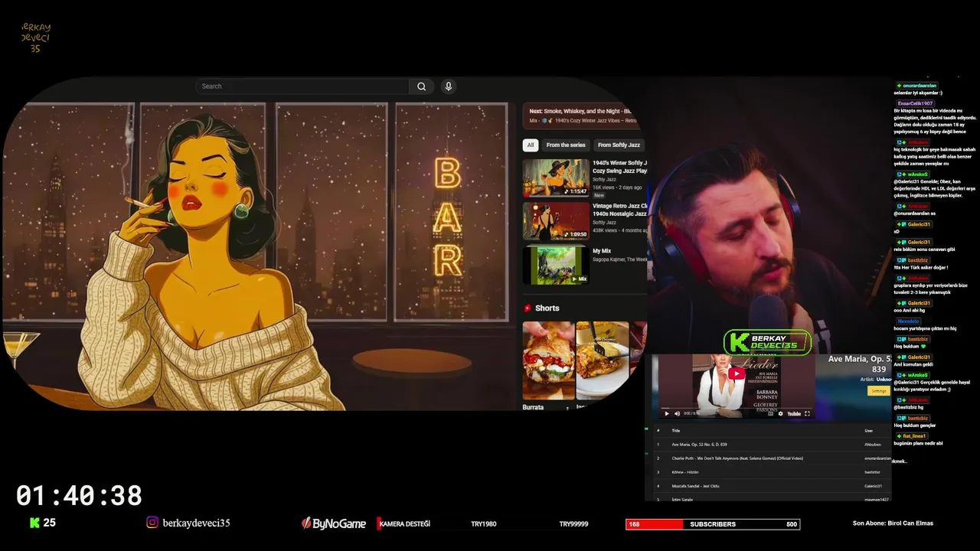Viewport: 980px width, 551px height.
Task: Click the 'TRY99999' donation goal text
Action: pos(573,524)
